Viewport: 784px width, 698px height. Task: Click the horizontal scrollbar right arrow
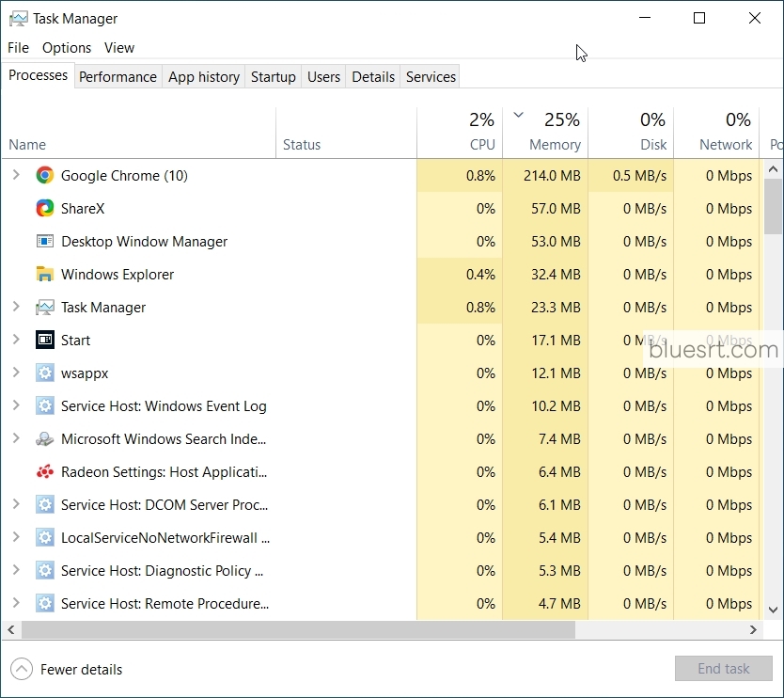753,629
